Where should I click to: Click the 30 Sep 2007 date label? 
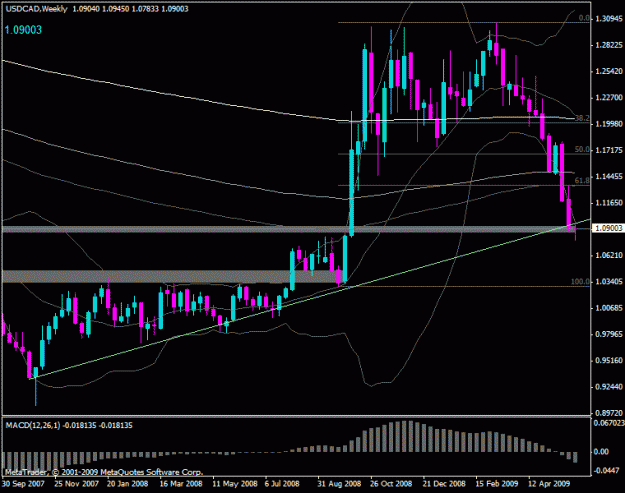22,484
